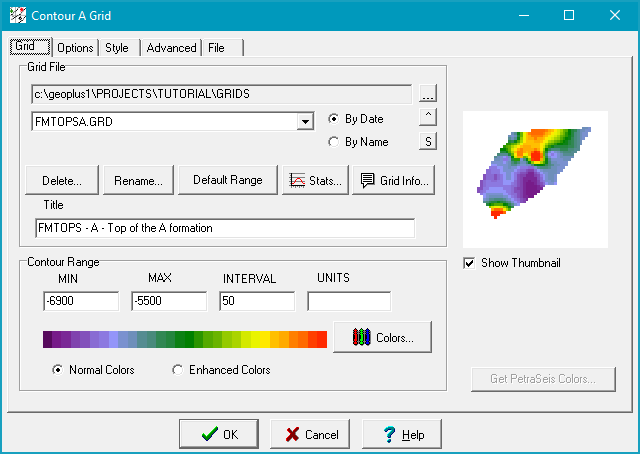Click the Delete... button

click(62, 180)
